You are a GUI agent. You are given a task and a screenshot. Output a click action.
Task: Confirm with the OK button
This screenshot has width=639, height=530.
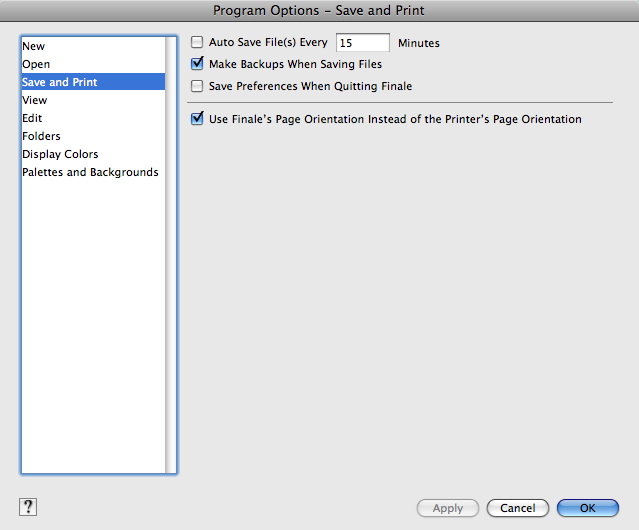pyautogui.click(x=588, y=508)
